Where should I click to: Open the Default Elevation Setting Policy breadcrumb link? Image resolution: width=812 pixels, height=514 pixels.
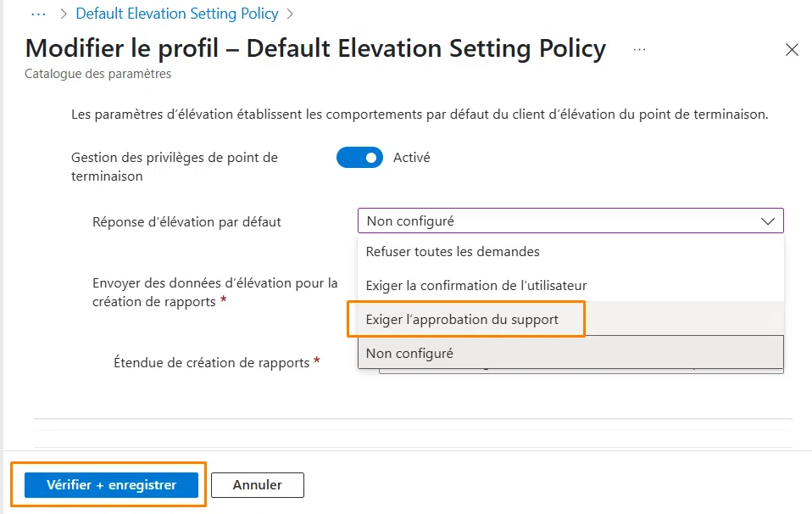(176, 13)
